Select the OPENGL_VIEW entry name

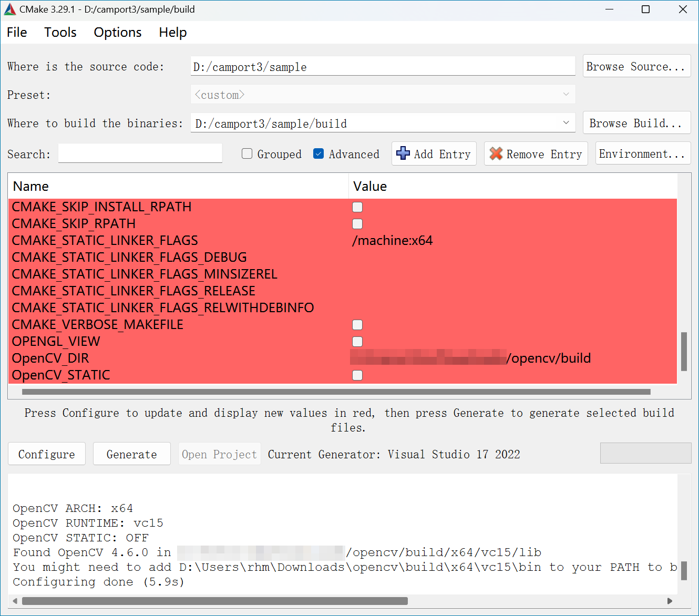pos(56,342)
